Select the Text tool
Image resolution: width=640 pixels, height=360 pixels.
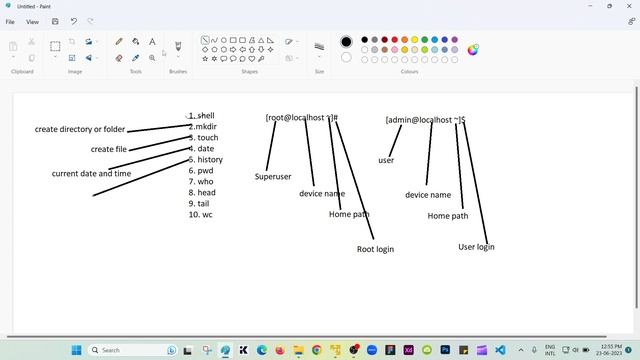pos(152,42)
